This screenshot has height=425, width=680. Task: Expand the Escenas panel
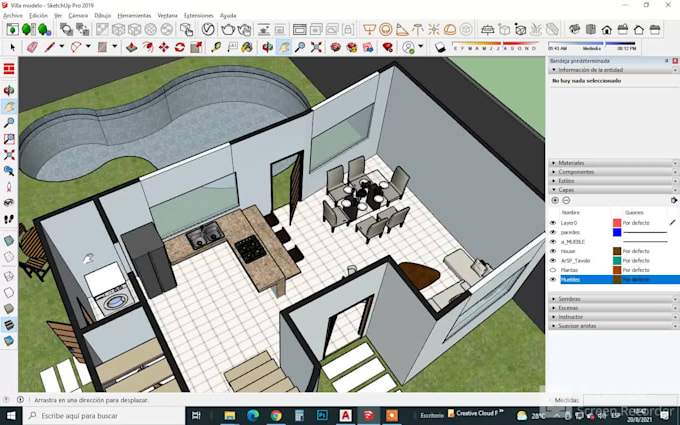pyautogui.click(x=614, y=308)
